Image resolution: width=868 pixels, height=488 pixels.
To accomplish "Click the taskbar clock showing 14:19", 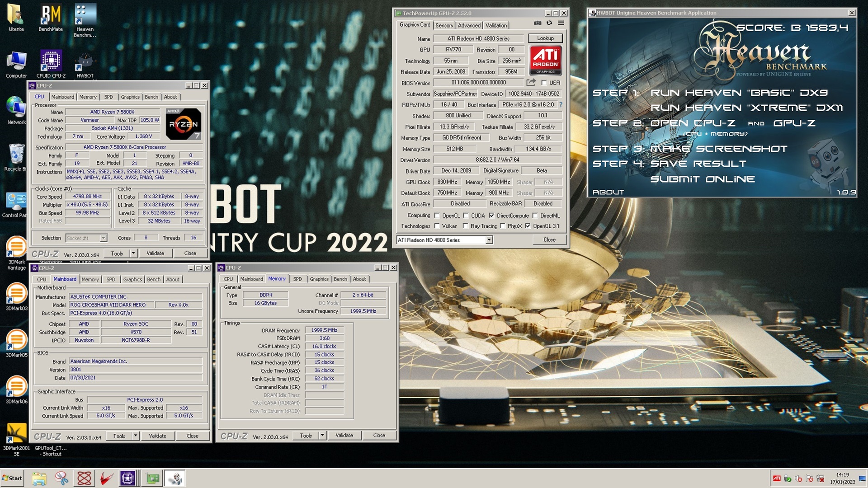I will click(842, 478).
